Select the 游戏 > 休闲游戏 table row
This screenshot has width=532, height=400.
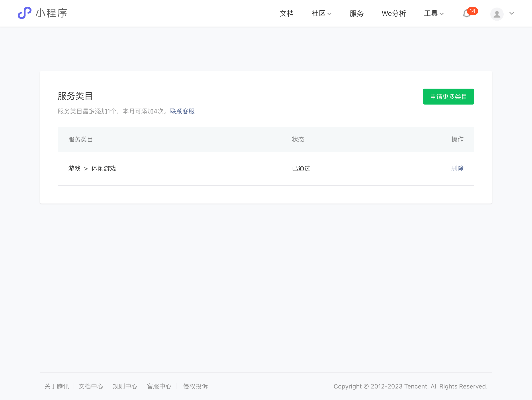tap(92, 168)
